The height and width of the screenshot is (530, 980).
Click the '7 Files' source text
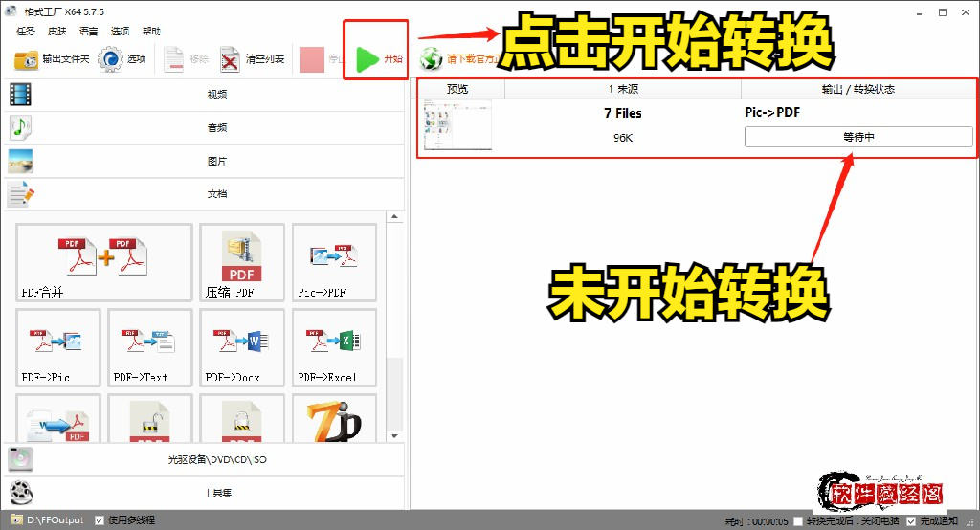(x=622, y=113)
